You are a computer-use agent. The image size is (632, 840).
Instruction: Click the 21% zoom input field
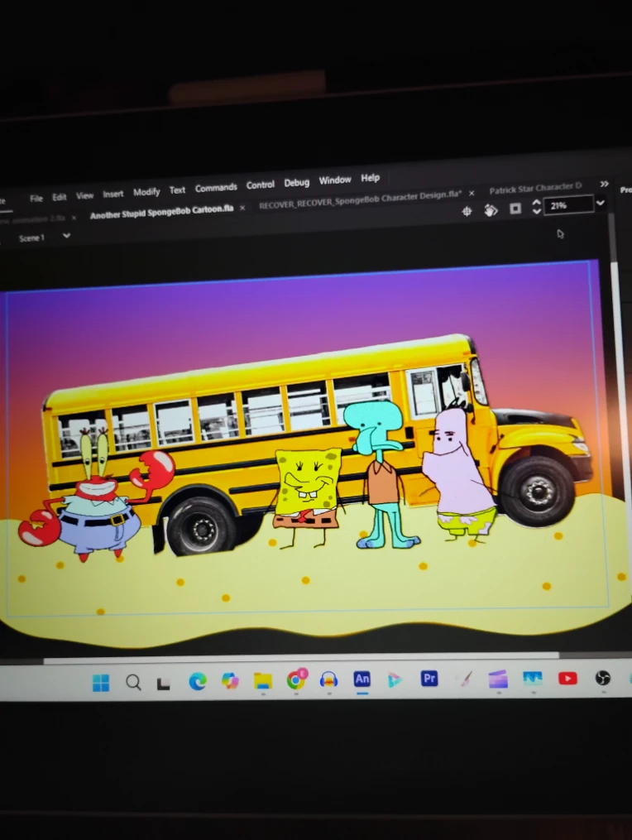568,205
